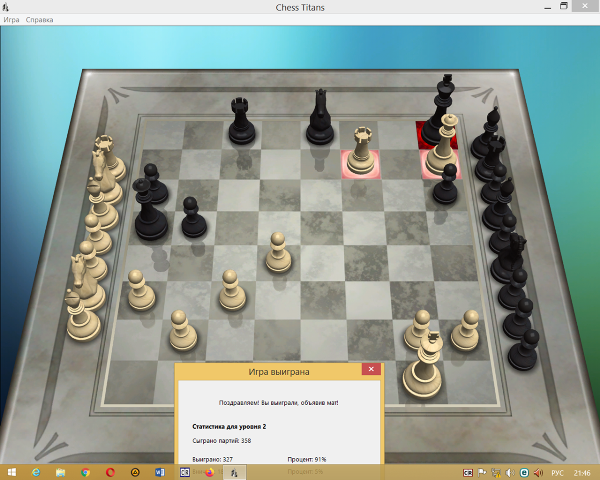Open the Игра menu

coord(11,20)
